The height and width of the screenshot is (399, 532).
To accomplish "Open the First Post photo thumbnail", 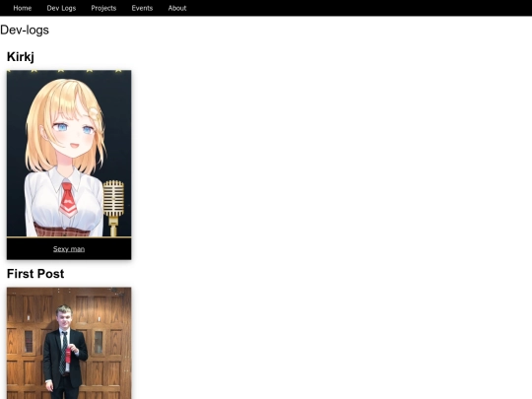I will click(x=69, y=343).
